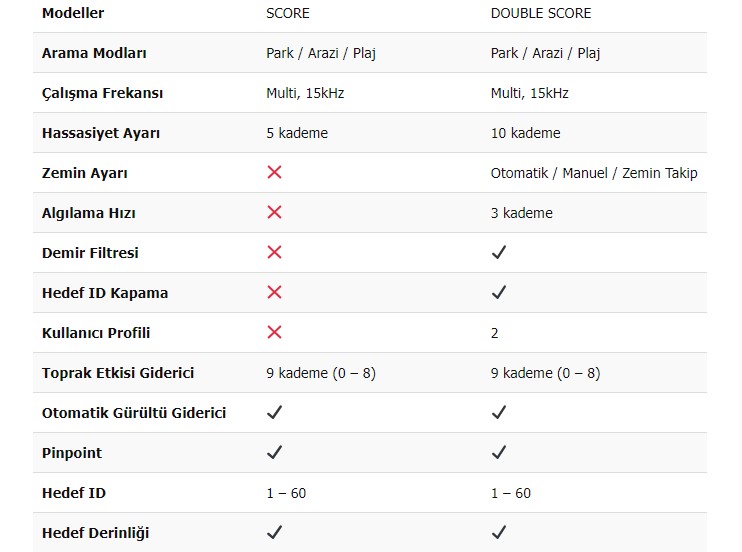
Task: Click the red X in Algılama Hızı row
Action: coord(274,212)
